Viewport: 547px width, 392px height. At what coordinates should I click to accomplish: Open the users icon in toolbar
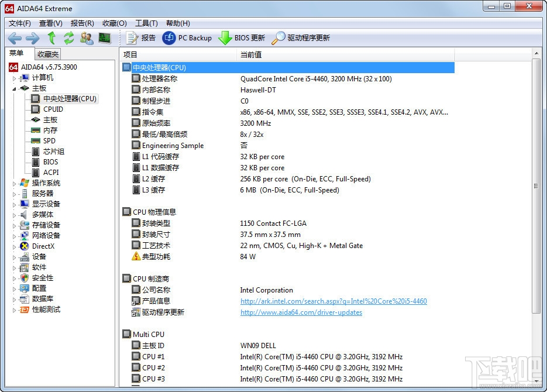point(87,37)
